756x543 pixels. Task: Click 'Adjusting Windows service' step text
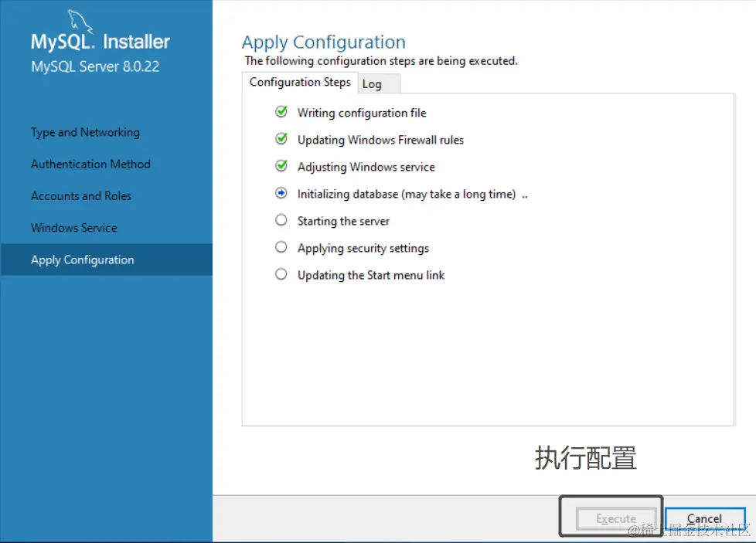pos(366,167)
